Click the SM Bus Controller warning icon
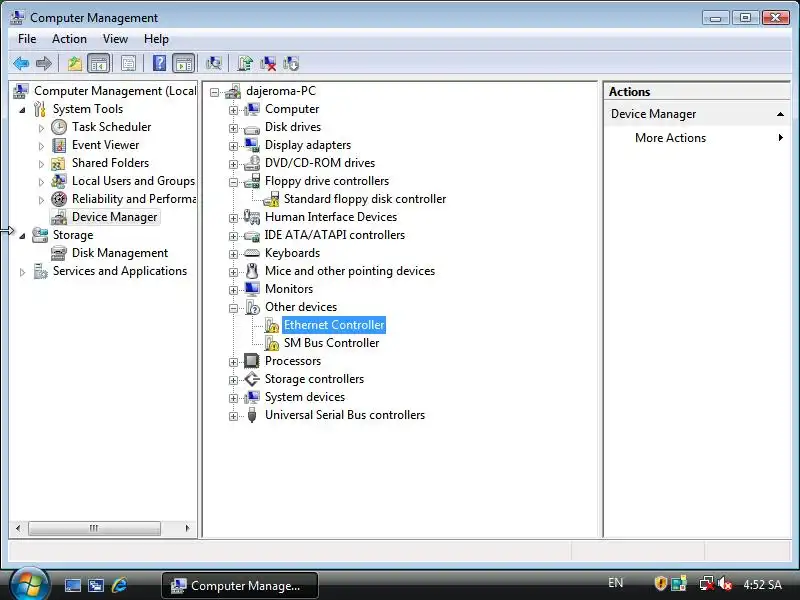 click(272, 343)
